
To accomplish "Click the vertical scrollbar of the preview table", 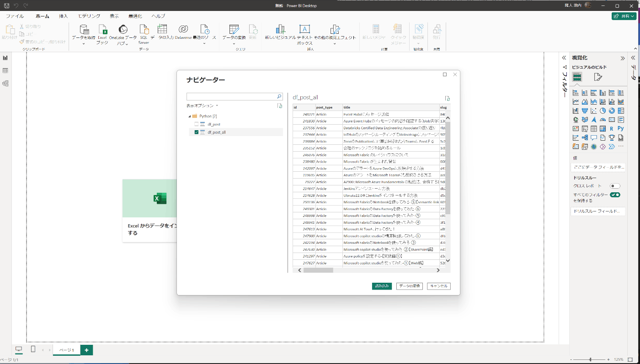I will [448, 168].
